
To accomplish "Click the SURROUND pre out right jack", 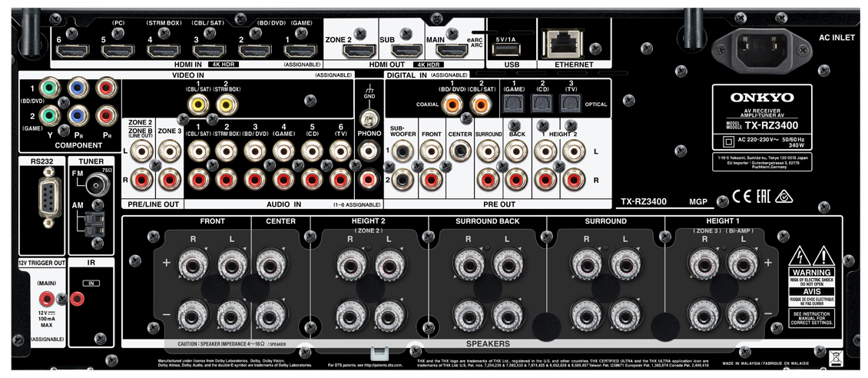I will pyautogui.click(x=489, y=179).
